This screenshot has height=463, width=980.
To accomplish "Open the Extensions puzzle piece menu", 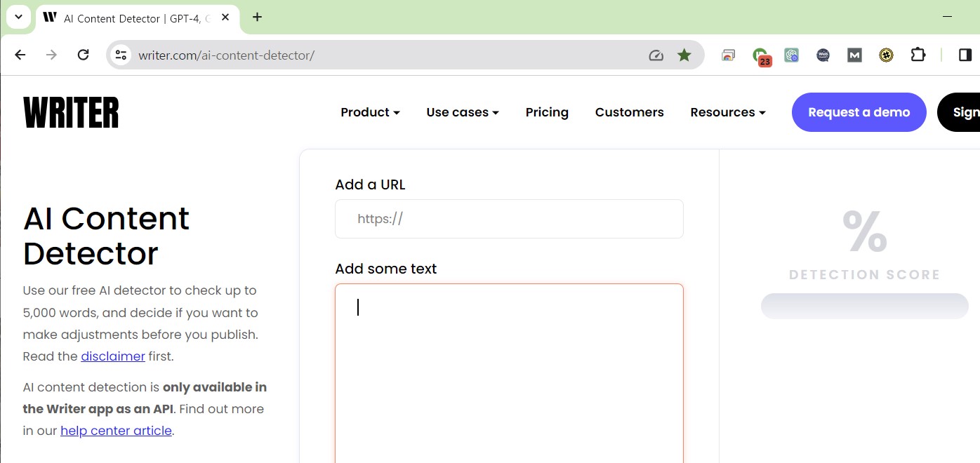I will pos(918,55).
